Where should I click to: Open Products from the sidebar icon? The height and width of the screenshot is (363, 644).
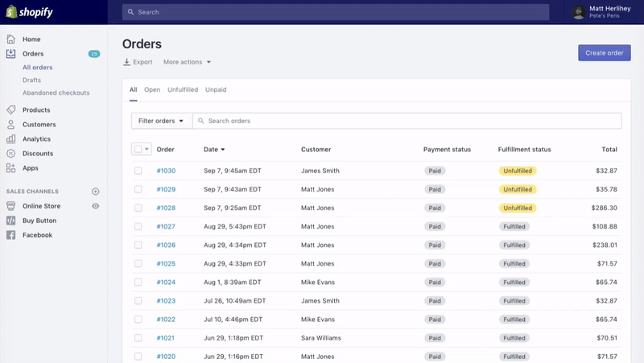tap(10, 110)
